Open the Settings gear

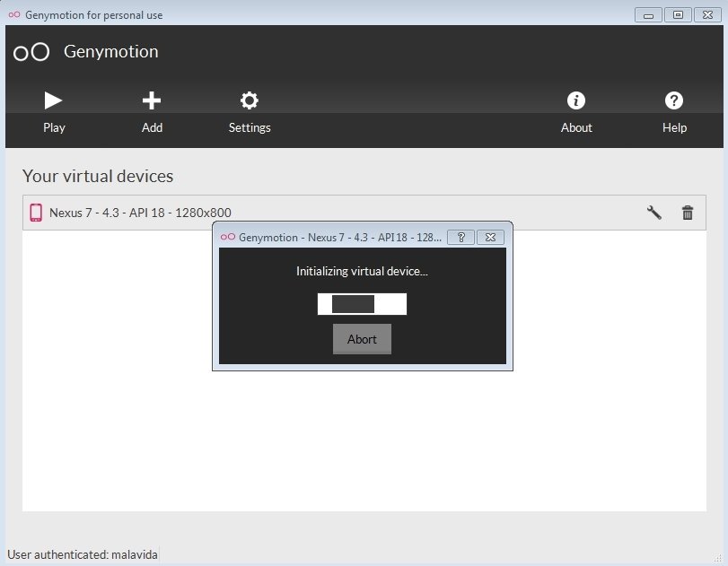[x=250, y=112]
